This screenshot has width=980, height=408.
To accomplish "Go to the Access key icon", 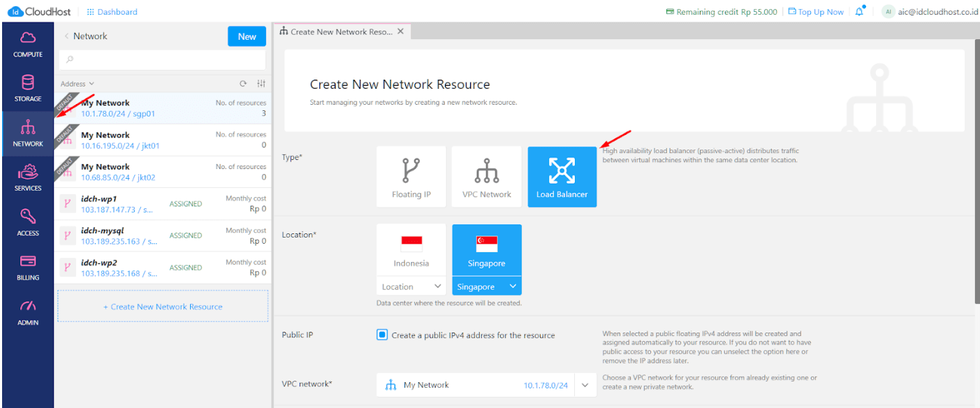I will [x=28, y=217].
